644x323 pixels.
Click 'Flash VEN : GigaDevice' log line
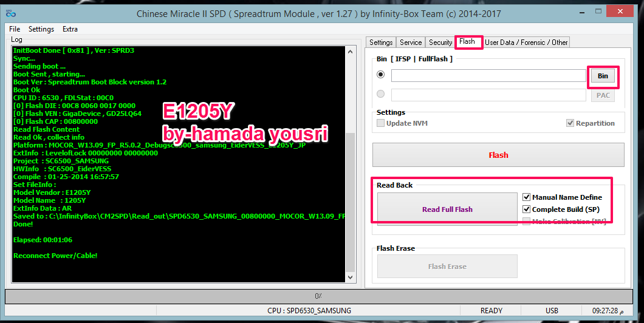[x=77, y=114]
